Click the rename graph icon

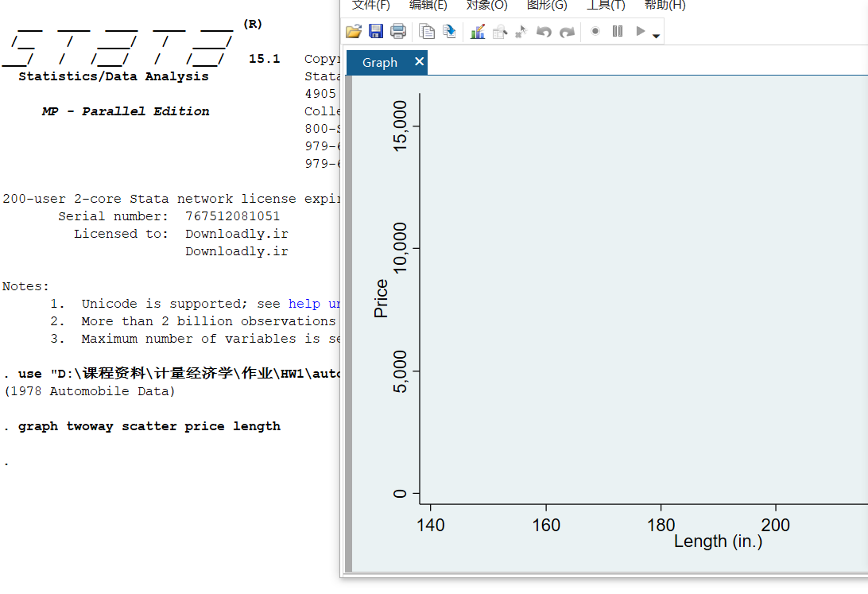[x=449, y=32]
